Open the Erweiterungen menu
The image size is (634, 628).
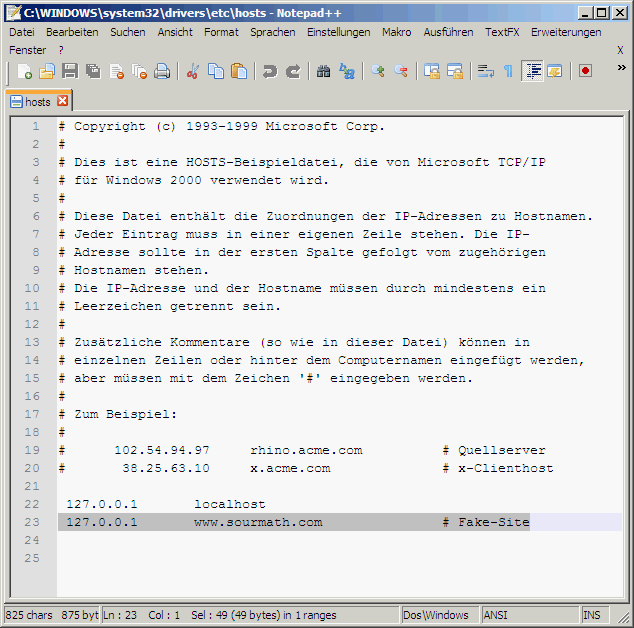566,32
